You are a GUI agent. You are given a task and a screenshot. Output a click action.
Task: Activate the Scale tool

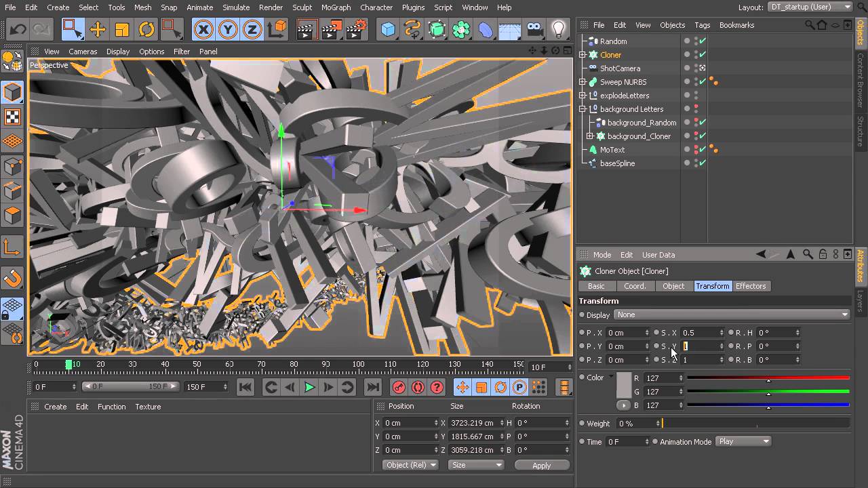[122, 30]
